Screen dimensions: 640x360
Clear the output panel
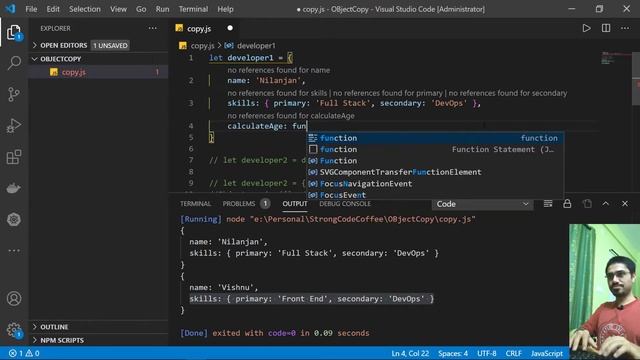pos(548,204)
